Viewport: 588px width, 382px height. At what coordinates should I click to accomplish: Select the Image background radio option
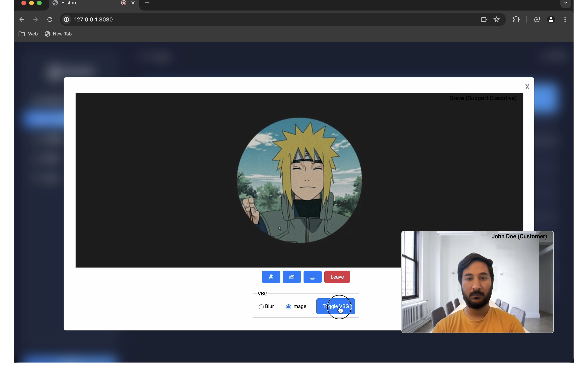point(288,307)
